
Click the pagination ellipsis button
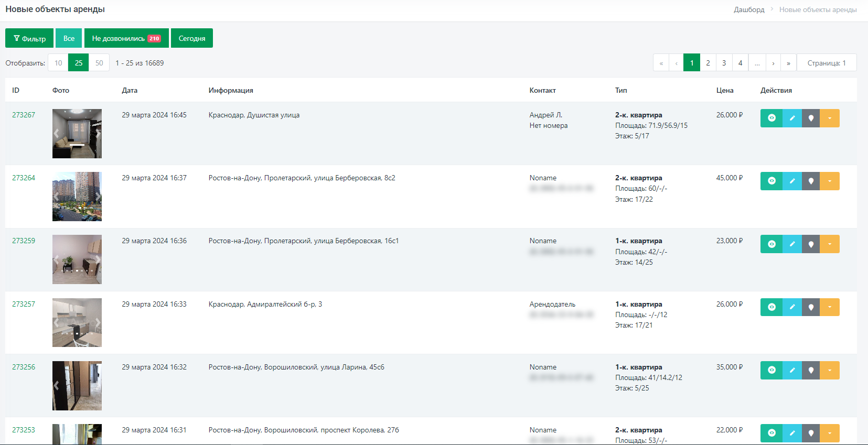(757, 63)
